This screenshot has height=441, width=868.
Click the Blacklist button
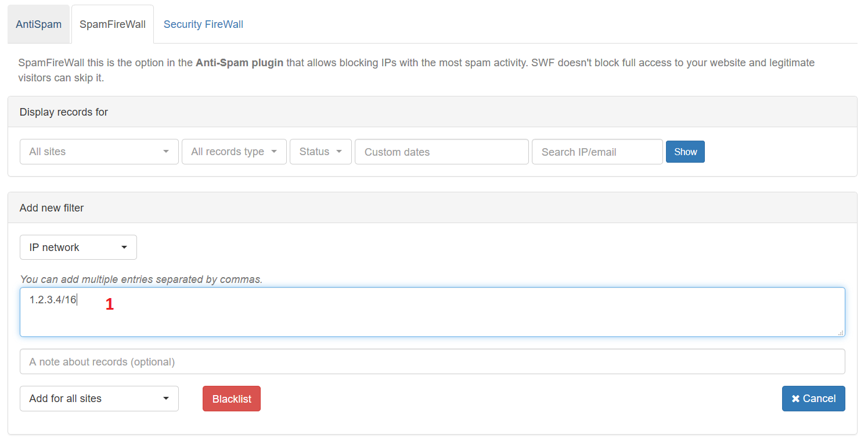231,399
